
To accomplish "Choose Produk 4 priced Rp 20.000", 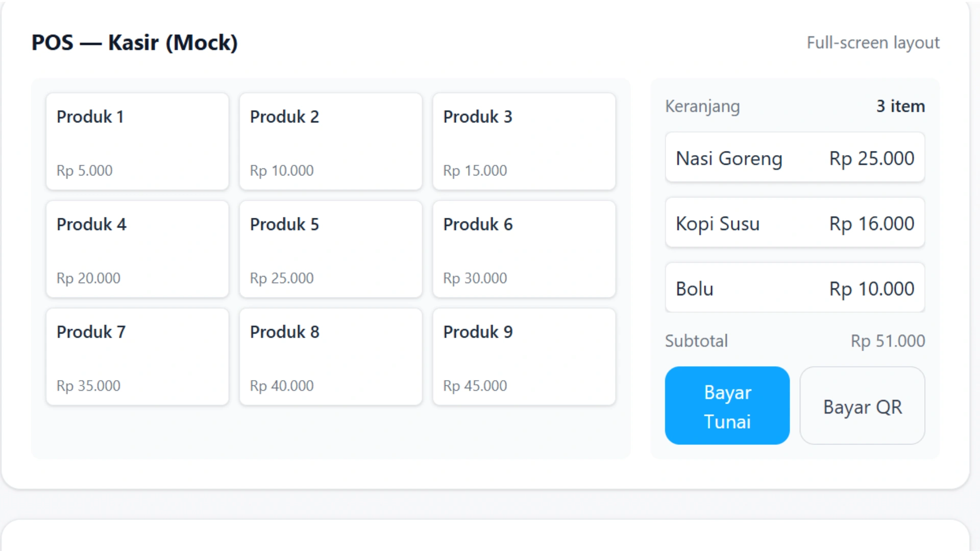I will point(137,249).
